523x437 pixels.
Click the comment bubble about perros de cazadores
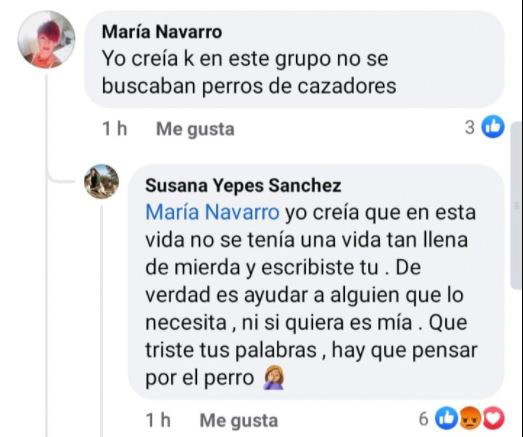294,59
